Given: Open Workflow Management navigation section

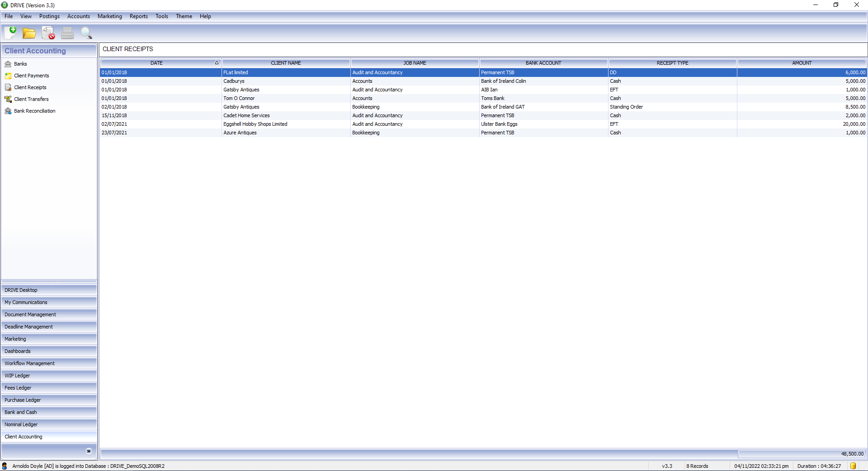Looking at the screenshot, I should [x=49, y=363].
